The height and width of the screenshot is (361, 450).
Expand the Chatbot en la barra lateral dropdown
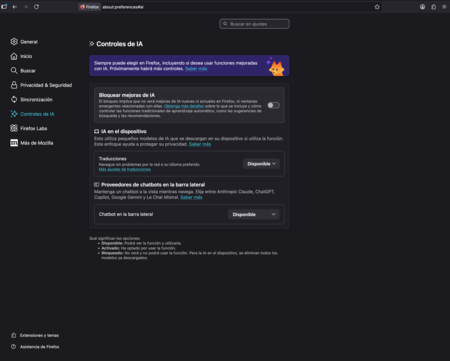pos(254,214)
